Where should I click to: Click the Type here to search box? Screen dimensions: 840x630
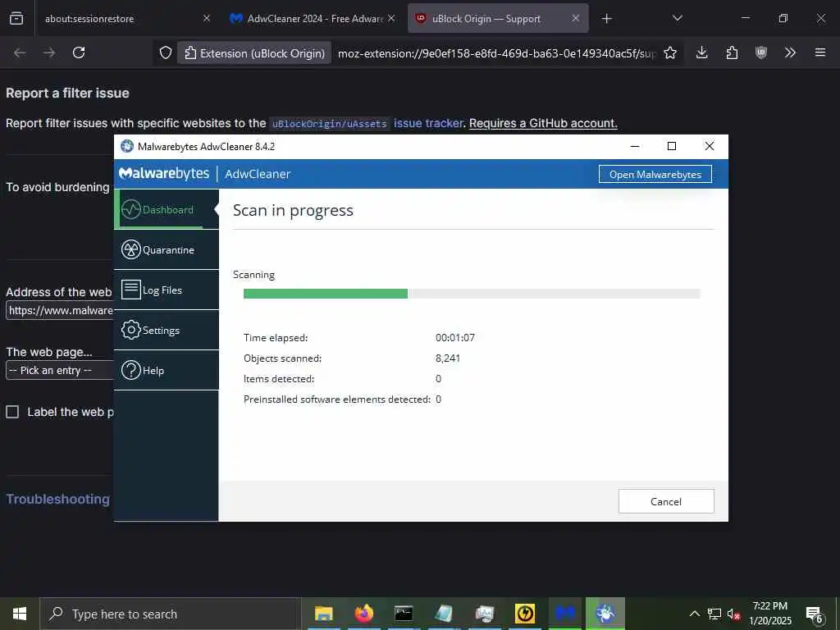[x=171, y=614]
